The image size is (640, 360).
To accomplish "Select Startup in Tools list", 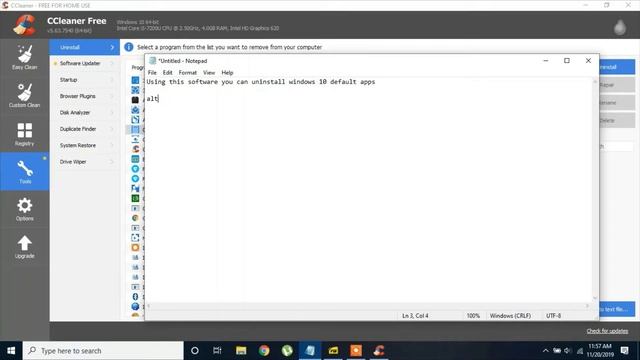I will point(84,80).
